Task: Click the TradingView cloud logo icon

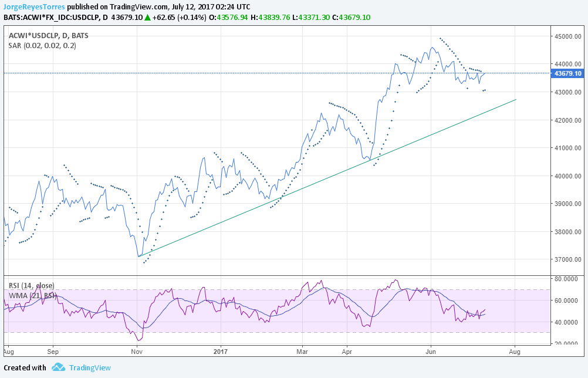Action: 59,367
